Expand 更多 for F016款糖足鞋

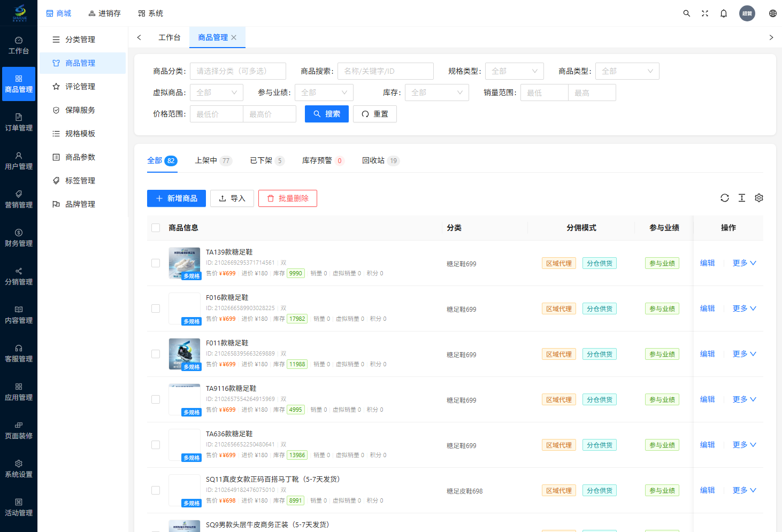tap(744, 309)
